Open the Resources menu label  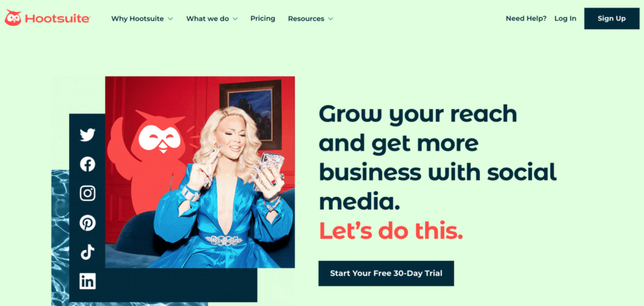click(306, 18)
